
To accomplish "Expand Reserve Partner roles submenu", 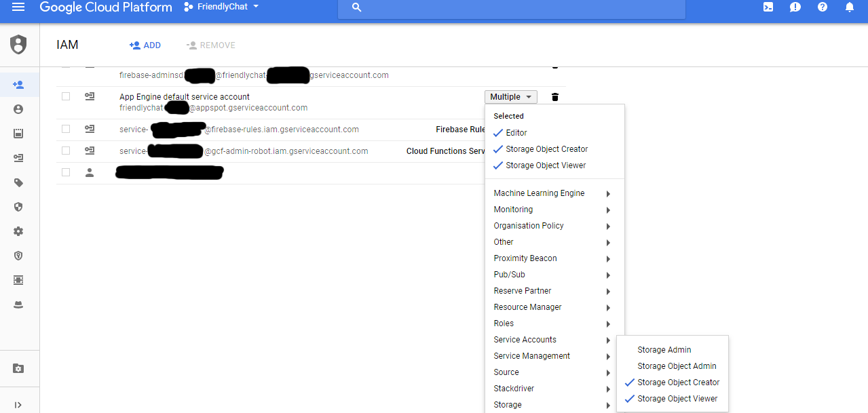I will click(x=554, y=291).
